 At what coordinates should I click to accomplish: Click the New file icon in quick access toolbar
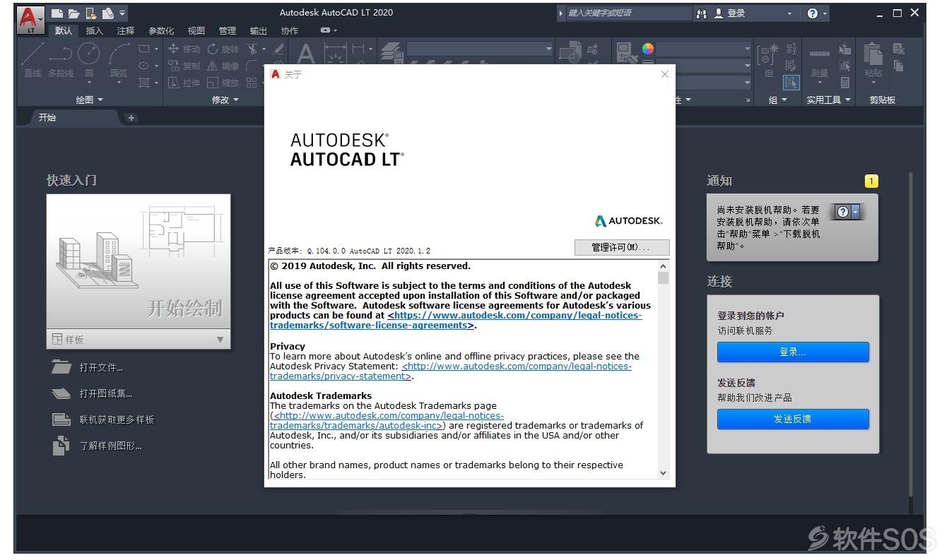[x=57, y=13]
